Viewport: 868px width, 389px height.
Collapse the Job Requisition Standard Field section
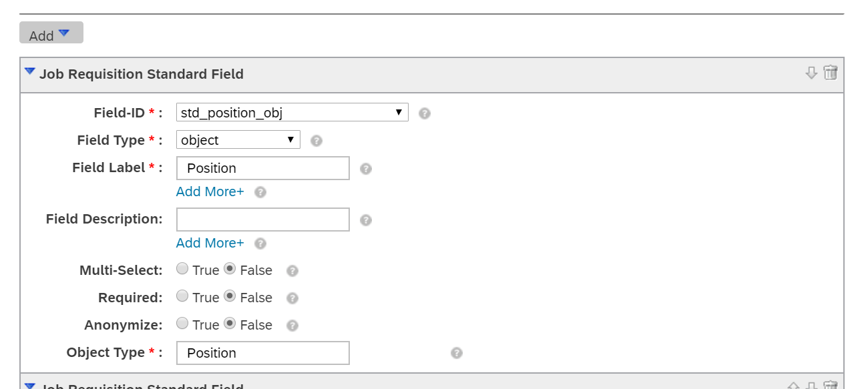coord(30,71)
